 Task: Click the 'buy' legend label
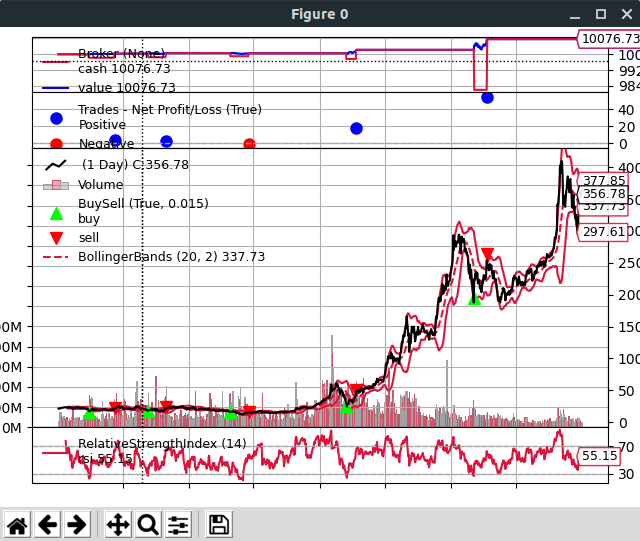coord(89,219)
